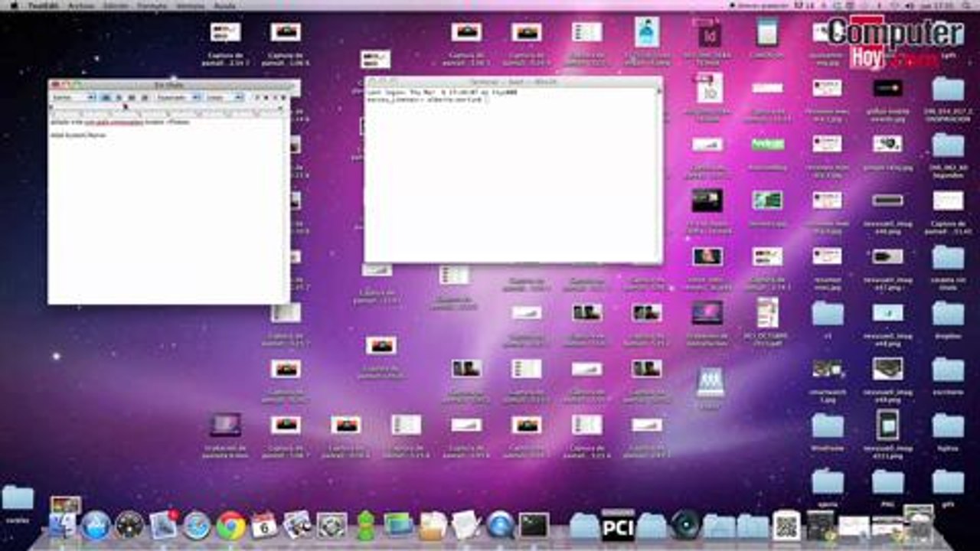
Task: Launch Terminal from the Dock
Action: click(534, 525)
